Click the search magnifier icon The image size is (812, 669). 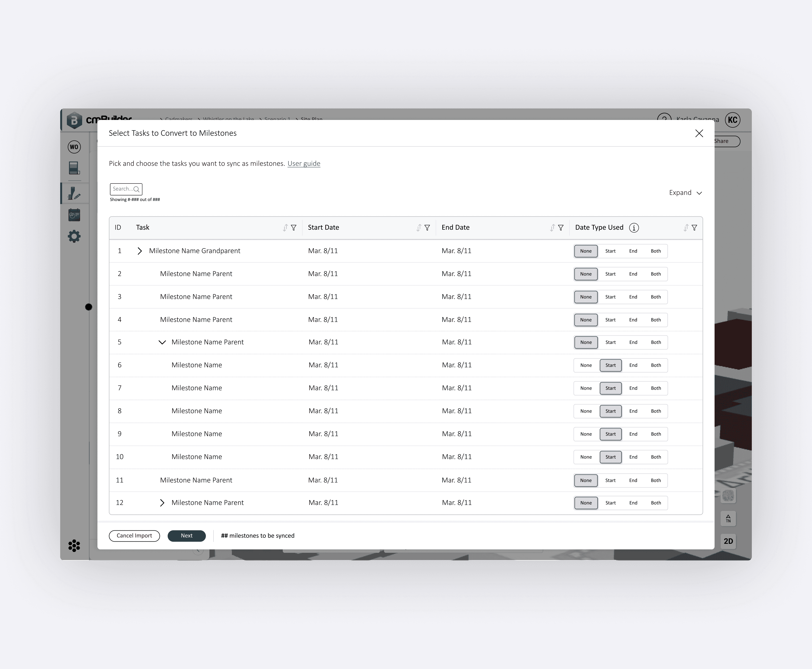[x=136, y=189]
